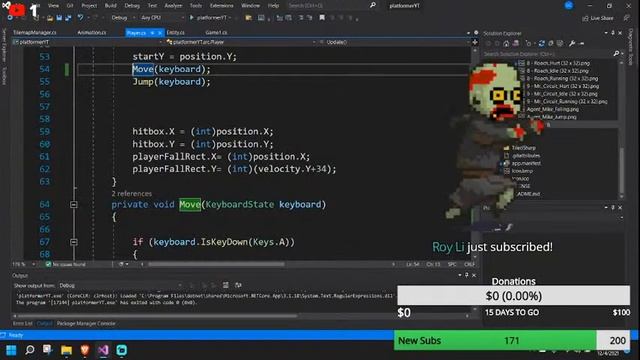Switch to the Animation.cs tab
640x360 pixels.
click(x=92, y=32)
